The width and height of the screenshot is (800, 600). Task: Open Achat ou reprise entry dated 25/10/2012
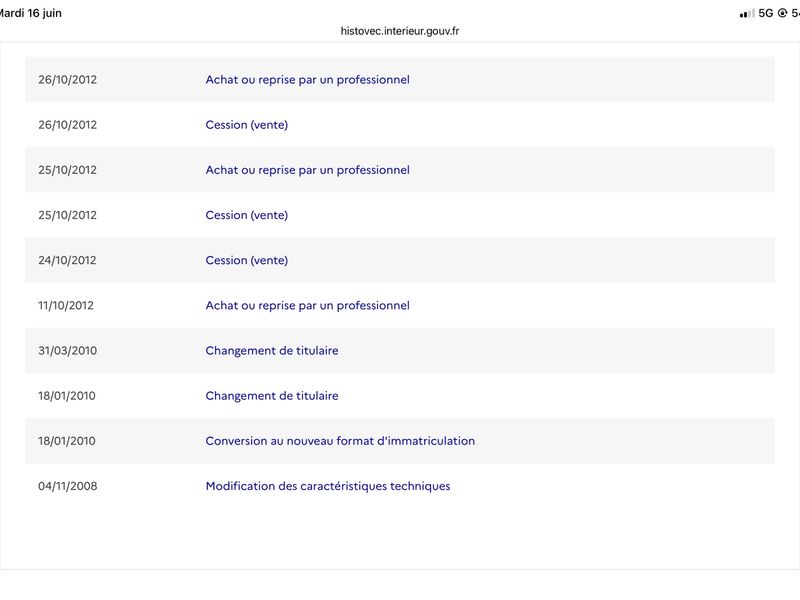coord(307,170)
